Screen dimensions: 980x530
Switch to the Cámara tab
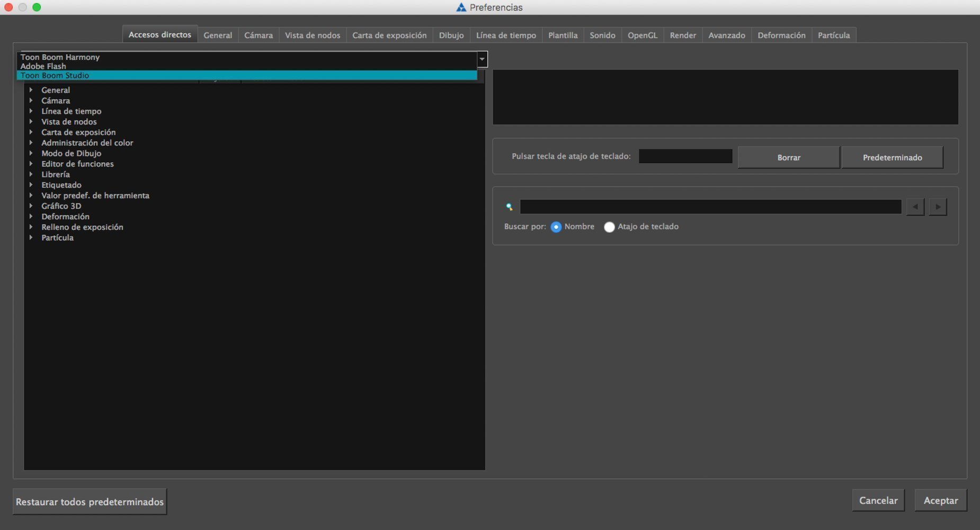(x=259, y=35)
